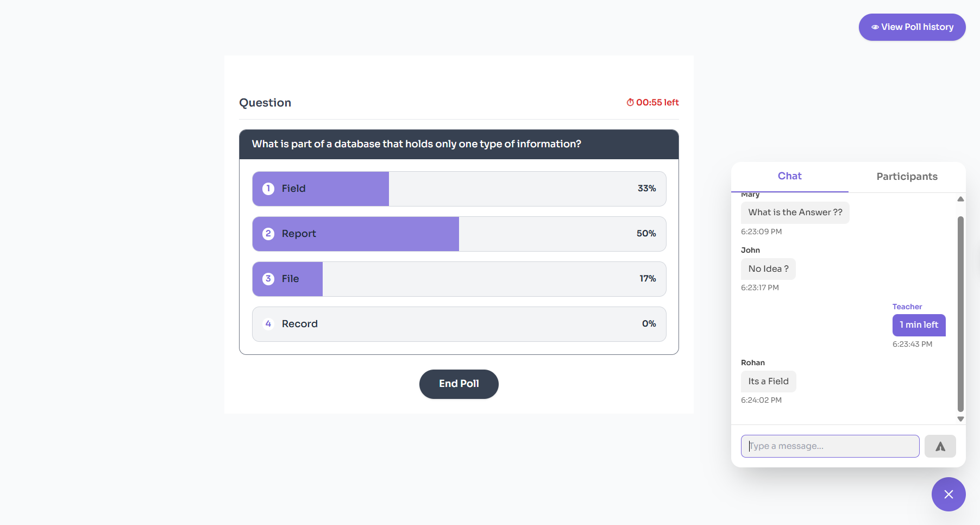
Task: Click the scroll-up arrow in chat panel
Action: [960, 199]
